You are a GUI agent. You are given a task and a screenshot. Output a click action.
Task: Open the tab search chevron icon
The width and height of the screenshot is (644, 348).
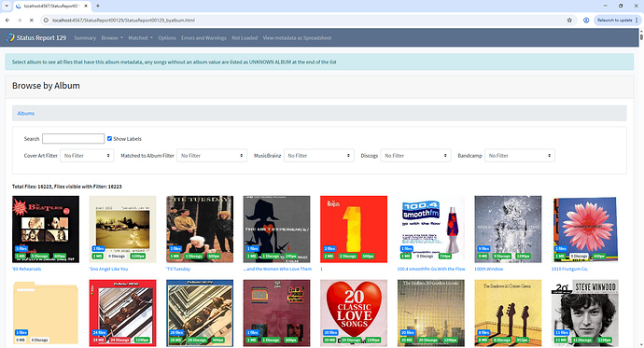pos(7,6)
